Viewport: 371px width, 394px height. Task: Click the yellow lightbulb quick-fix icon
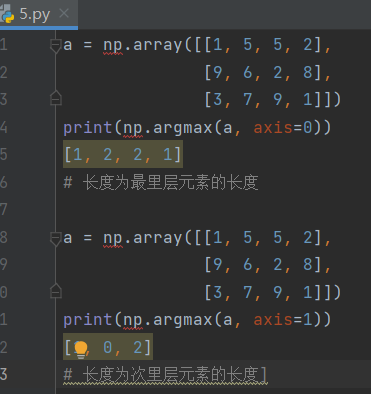81,349
